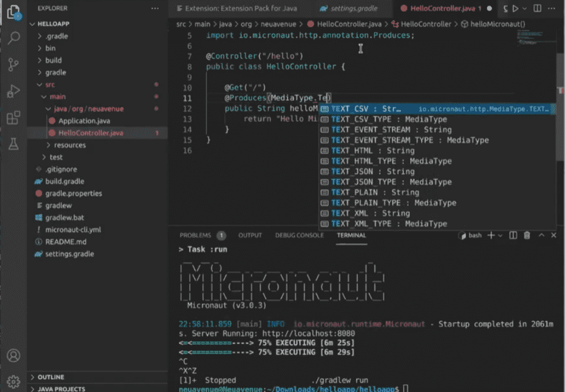Screen dimensions: 565x392
Task: Choose TEXT_HTML : String suggestion
Action: (x=437, y=151)
